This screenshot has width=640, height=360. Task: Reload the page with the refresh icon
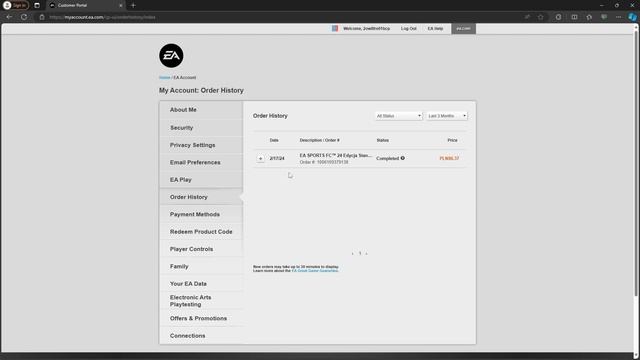(x=24, y=17)
